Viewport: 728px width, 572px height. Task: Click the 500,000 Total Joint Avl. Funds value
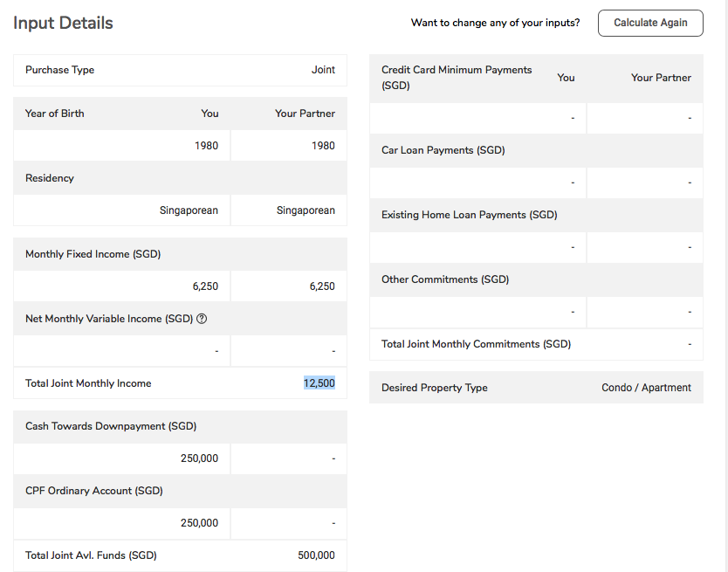[x=316, y=555]
